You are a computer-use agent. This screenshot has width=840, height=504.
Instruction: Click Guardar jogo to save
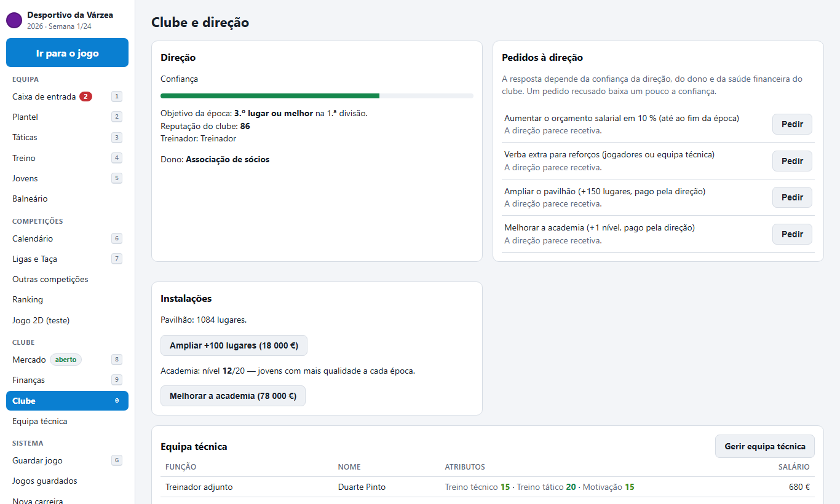(x=67, y=460)
